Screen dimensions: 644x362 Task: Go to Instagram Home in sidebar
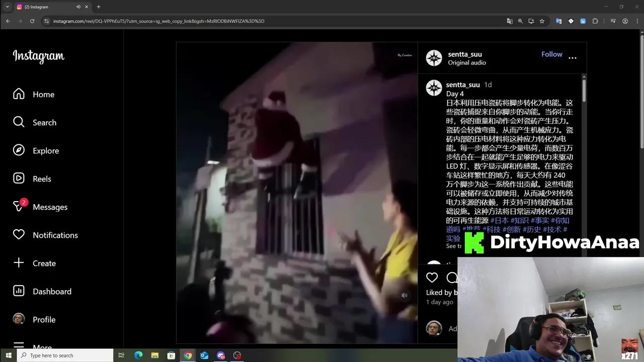pos(34,94)
